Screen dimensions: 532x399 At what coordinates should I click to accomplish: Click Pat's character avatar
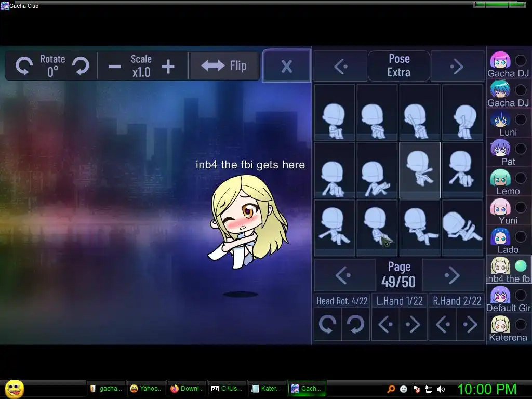(x=500, y=148)
